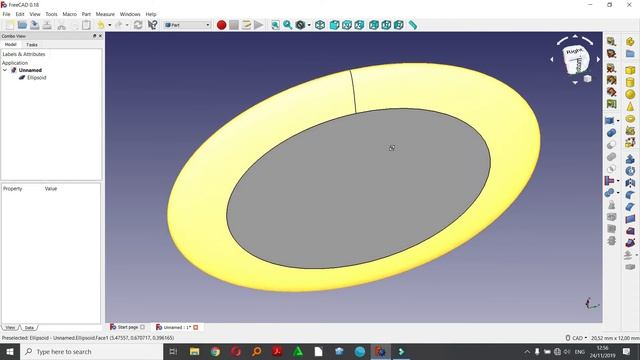Create a Sphere primitive

pos(630,95)
